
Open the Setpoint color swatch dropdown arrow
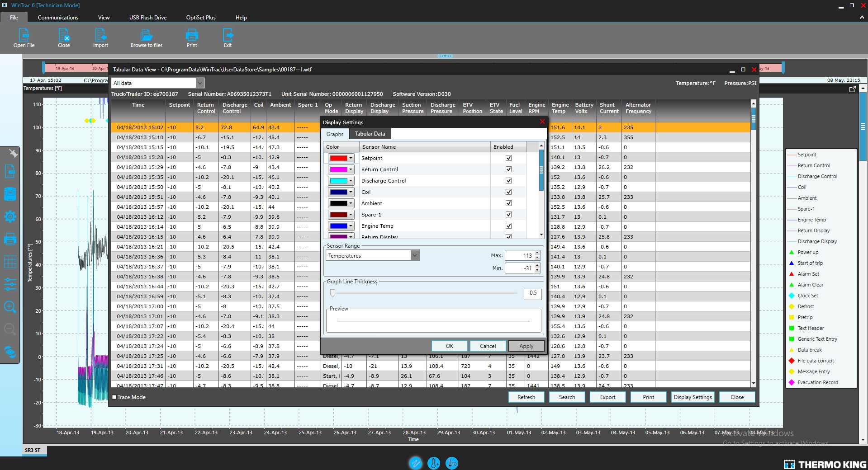[x=351, y=158]
